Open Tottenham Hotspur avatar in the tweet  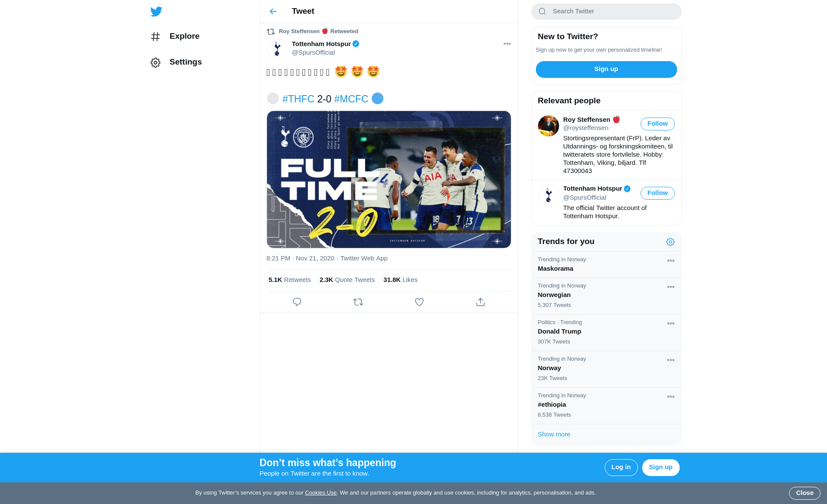coord(277,49)
